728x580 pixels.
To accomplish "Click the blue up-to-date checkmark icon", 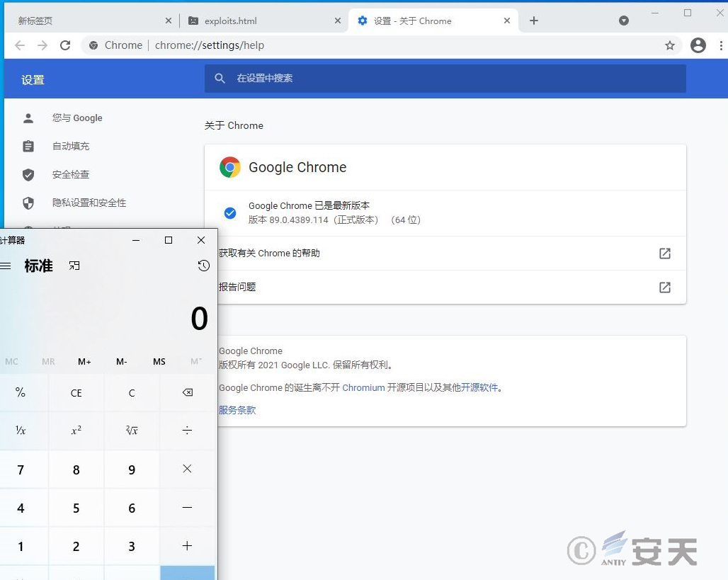I will pos(230,212).
